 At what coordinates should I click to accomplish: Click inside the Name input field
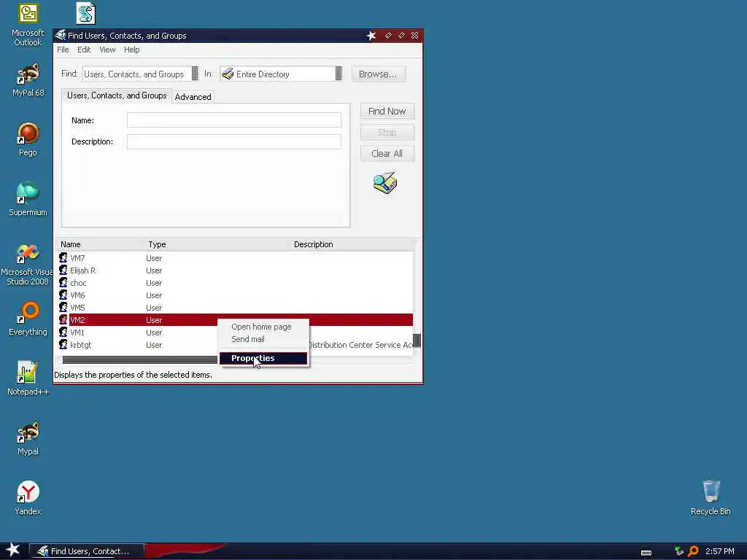coord(234,120)
